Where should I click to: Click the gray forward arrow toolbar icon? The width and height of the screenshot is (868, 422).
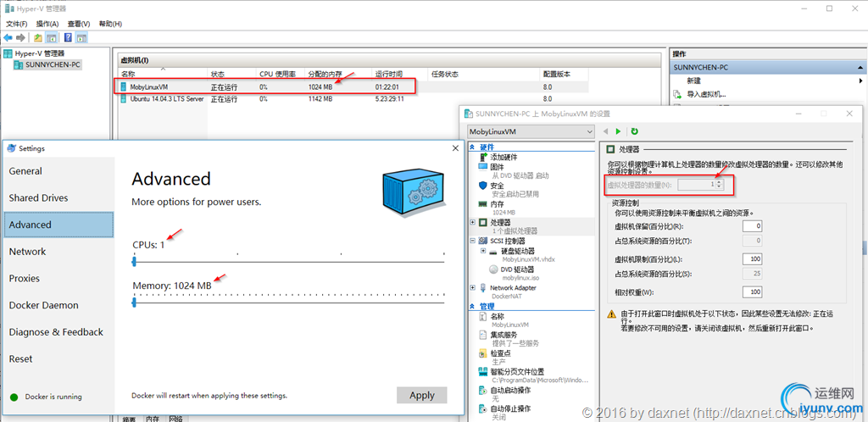click(x=20, y=37)
